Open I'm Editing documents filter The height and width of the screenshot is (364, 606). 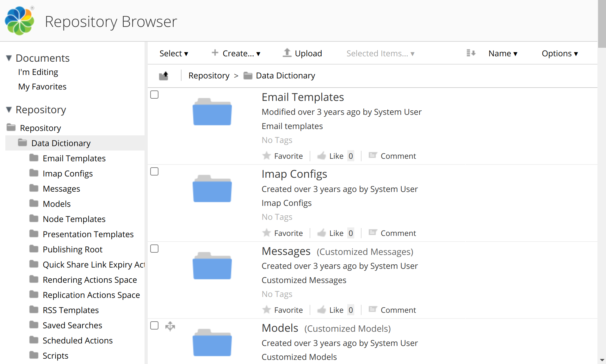click(x=38, y=72)
